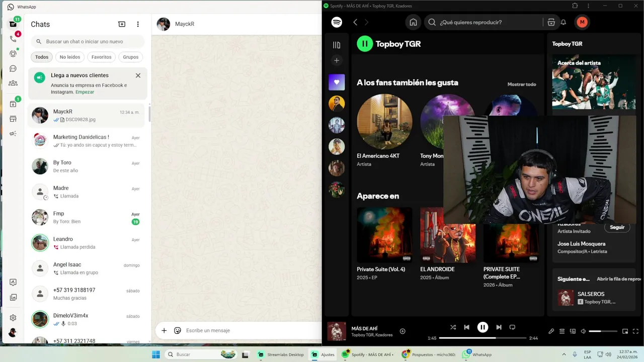Open Spotify notifications bell
The height and width of the screenshot is (362, 644).
point(563,22)
